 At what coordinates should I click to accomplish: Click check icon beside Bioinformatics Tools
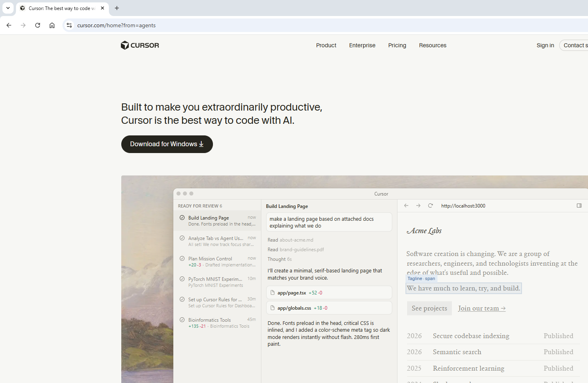[x=182, y=320]
